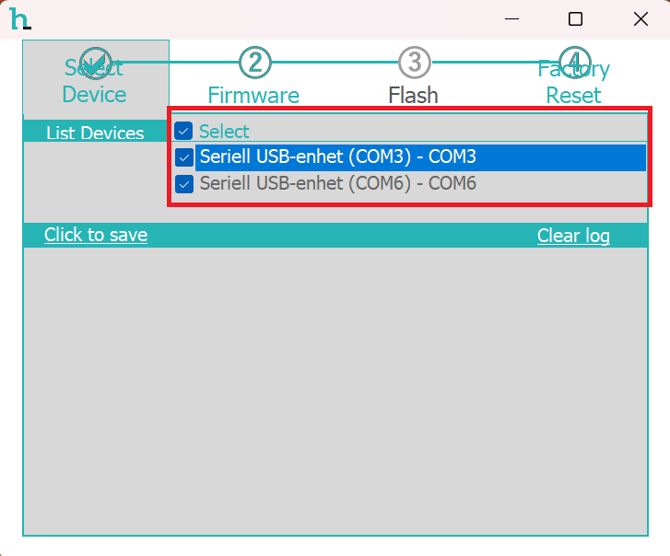Go to the Flash step label

pos(414,95)
